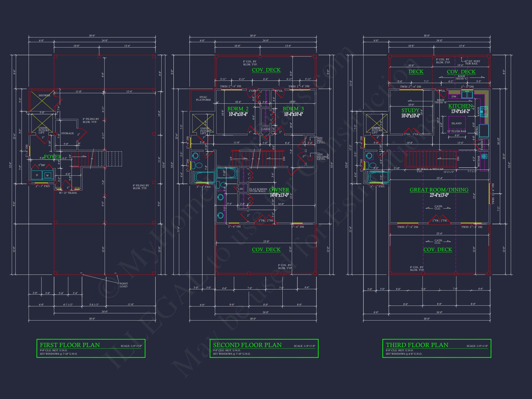Click the PANTRY label
This screenshot has height=399, width=532.
pyautogui.click(x=482, y=144)
